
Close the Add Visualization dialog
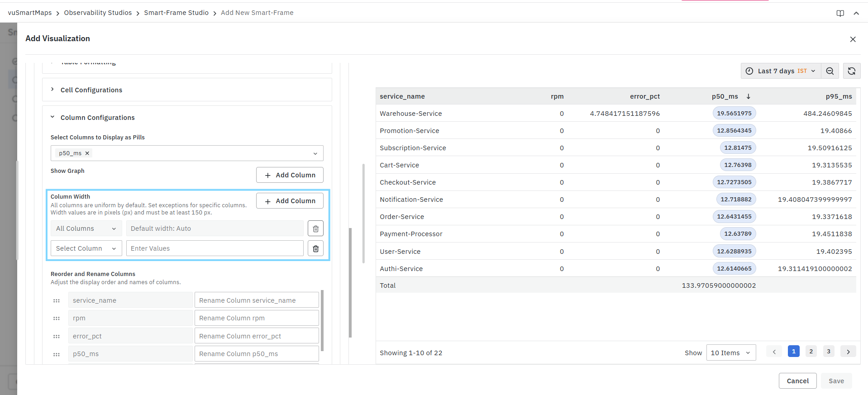853,39
